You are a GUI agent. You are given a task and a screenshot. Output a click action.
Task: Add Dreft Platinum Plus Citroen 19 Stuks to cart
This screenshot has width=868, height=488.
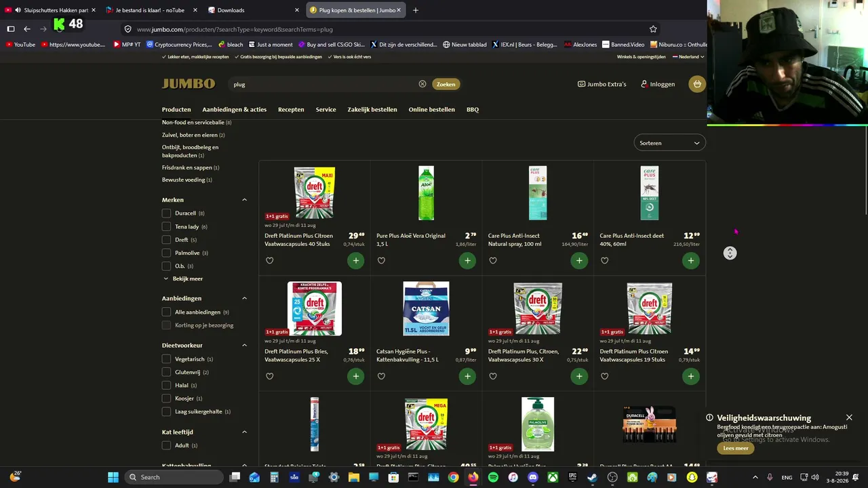click(x=691, y=376)
